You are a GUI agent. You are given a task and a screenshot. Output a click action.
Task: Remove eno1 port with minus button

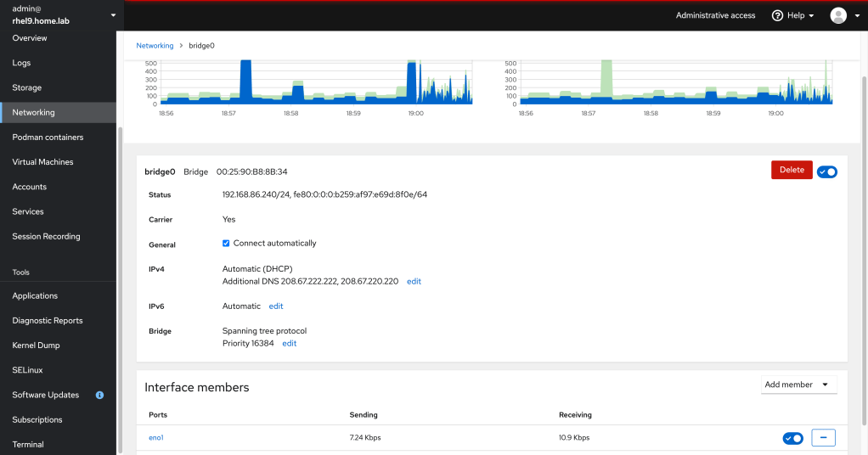click(x=823, y=438)
